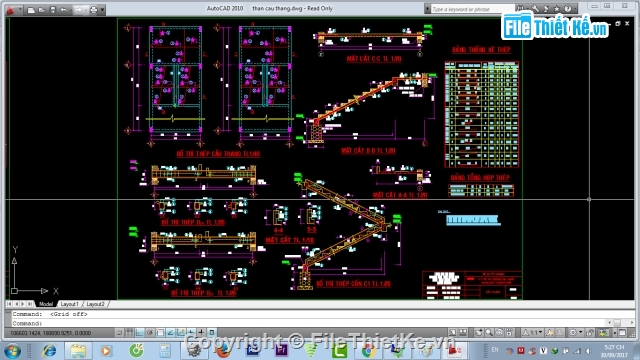This screenshot has width=640, height=360.
Task: Click the Save icon in quick access
Action: click(53, 10)
